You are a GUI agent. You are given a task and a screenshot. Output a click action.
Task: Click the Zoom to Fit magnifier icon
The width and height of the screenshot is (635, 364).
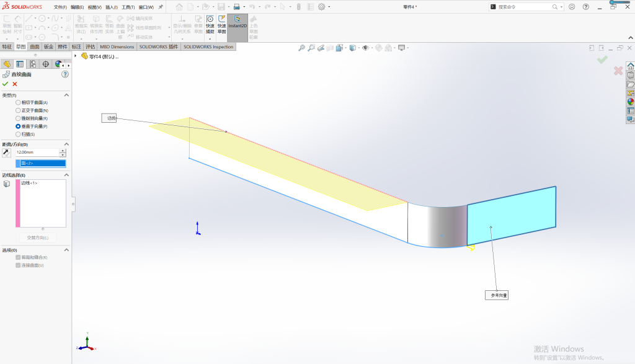(x=302, y=48)
